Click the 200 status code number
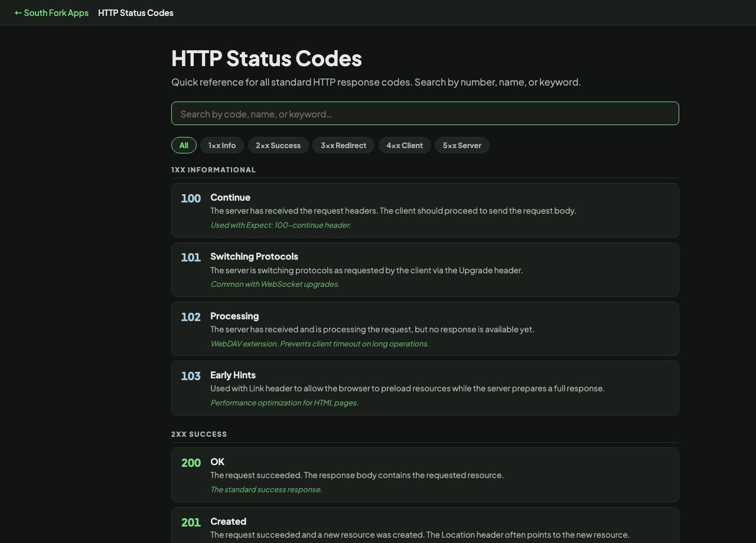756x543 pixels. click(x=191, y=463)
